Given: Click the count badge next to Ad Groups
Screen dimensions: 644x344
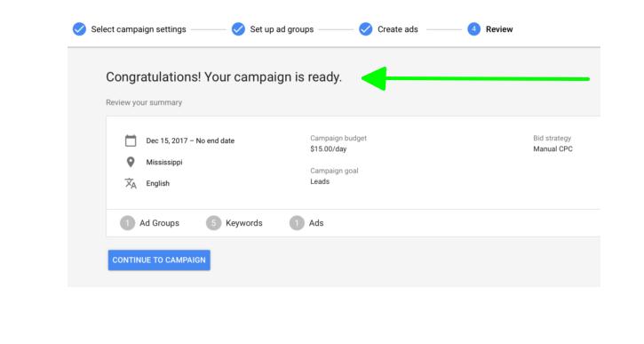Looking at the screenshot, I should point(127,223).
